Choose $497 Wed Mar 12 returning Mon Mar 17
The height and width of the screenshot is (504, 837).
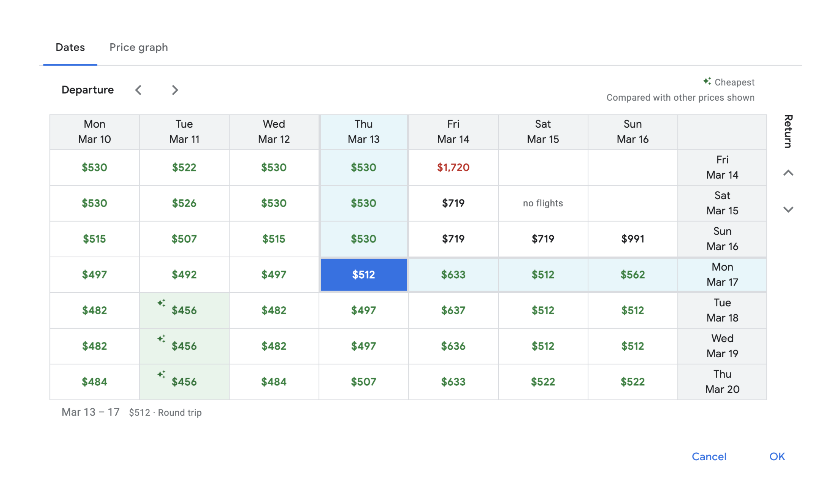point(274,275)
